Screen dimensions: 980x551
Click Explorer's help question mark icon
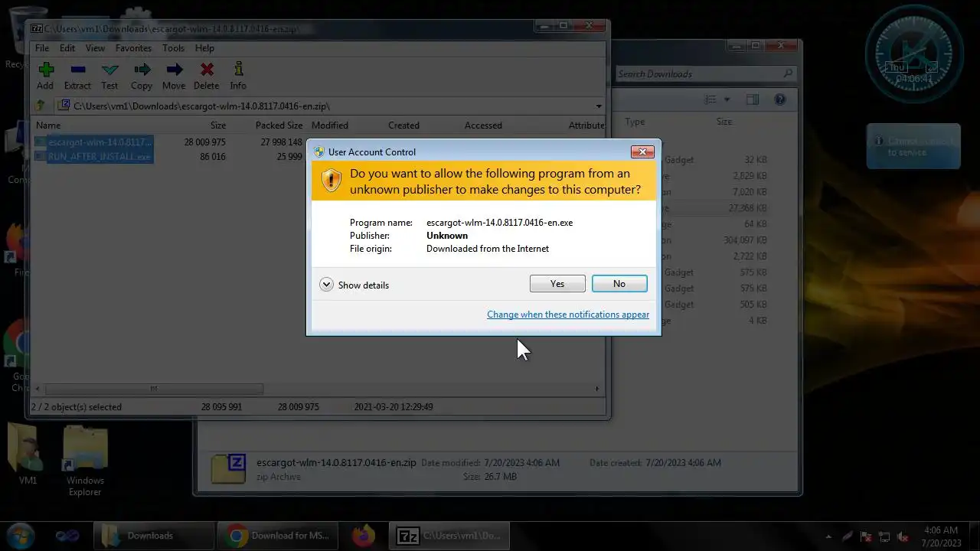(779, 99)
